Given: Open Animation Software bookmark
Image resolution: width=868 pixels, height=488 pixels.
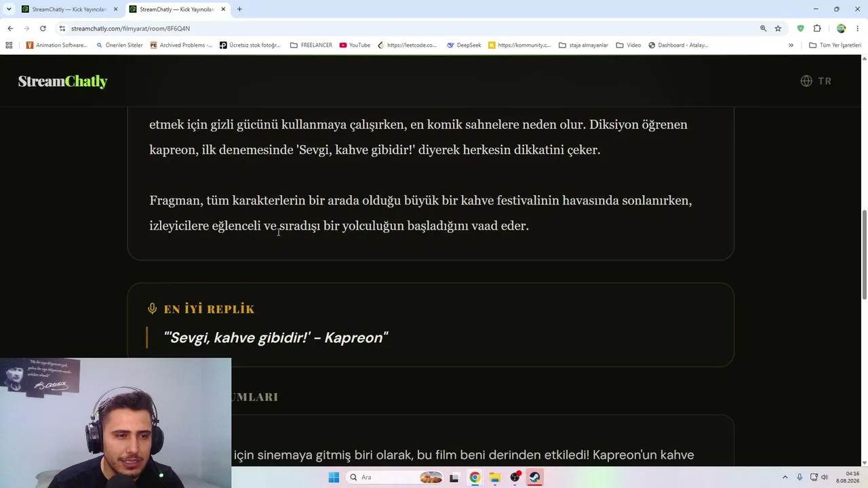Looking at the screenshot, I should (x=57, y=45).
